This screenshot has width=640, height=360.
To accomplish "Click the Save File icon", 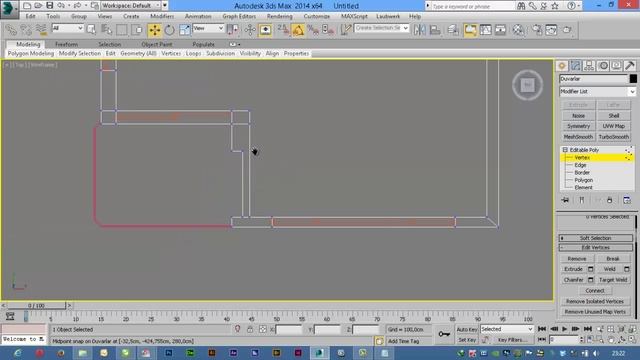I will click(49, 6).
